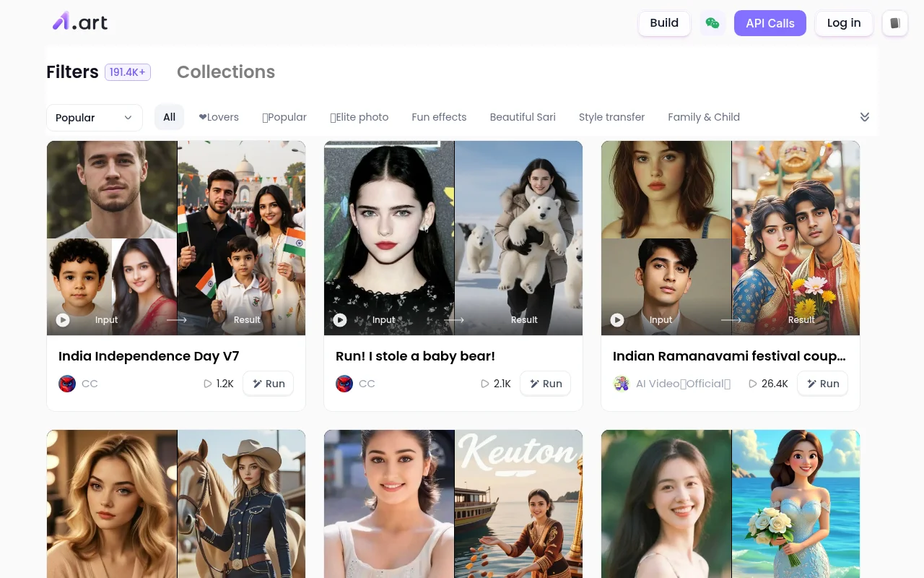The height and width of the screenshot is (578, 924).
Task: Play the baby bear filter preview
Action: coord(340,320)
